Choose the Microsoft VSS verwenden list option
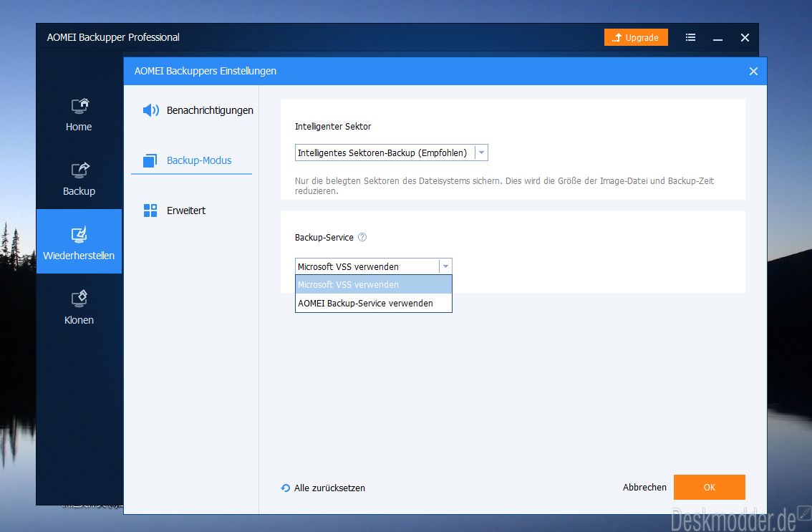812x532 pixels. [x=373, y=284]
